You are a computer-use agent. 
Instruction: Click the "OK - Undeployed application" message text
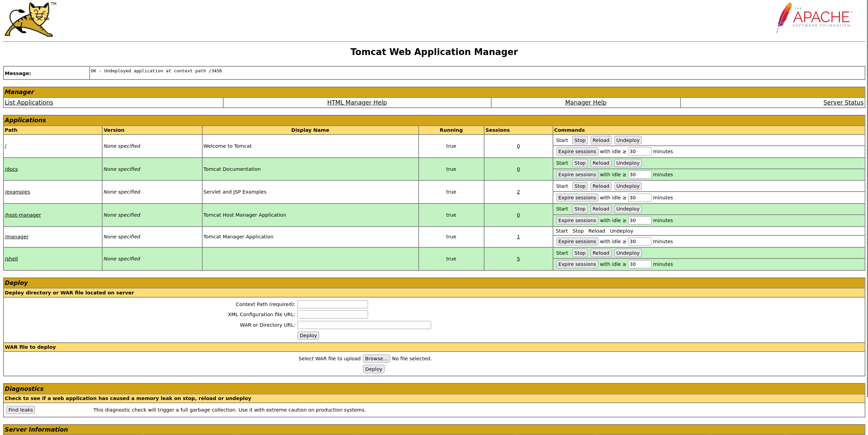(156, 71)
